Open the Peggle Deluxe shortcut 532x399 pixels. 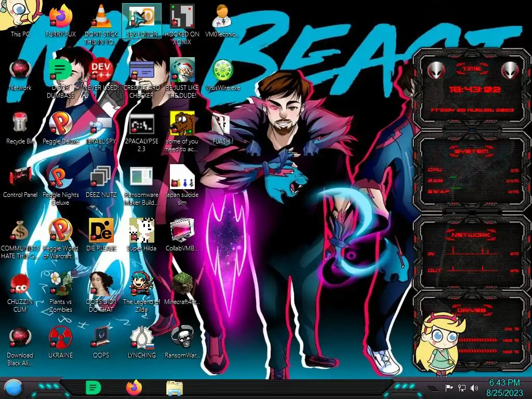click(60, 128)
